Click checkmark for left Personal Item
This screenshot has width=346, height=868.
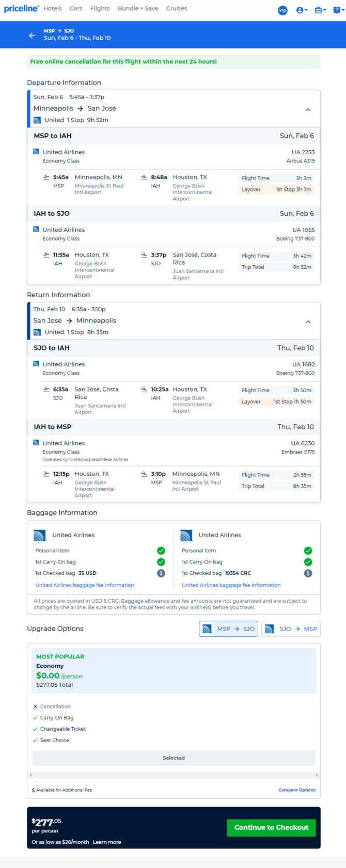(161, 551)
